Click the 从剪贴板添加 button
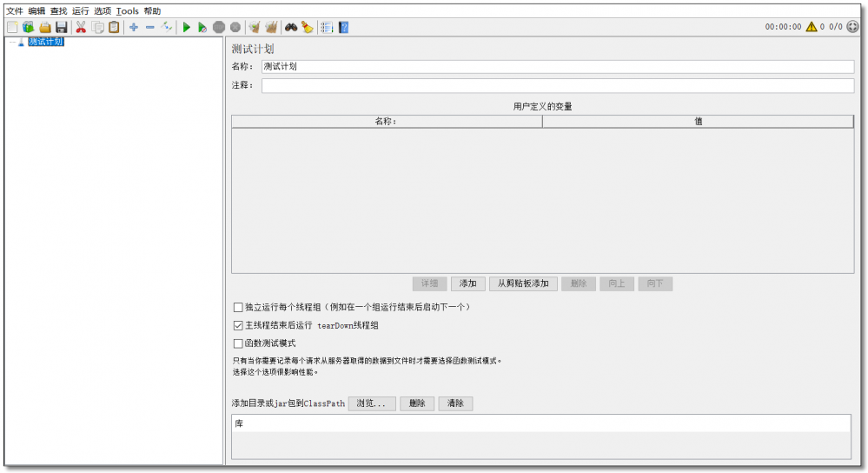Image resolution: width=868 pixels, height=473 pixels. click(x=523, y=283)
